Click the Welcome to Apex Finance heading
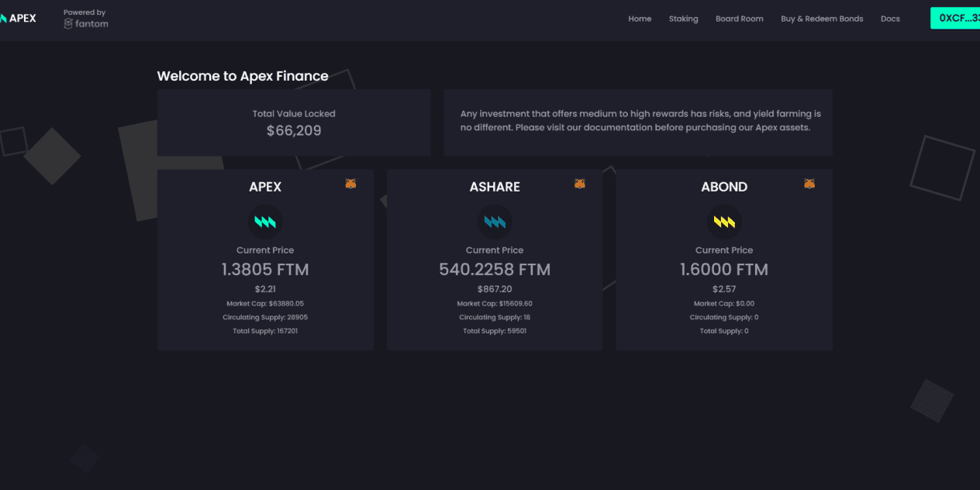The width and height of the screenshot is (980, 490). [243, 76]
